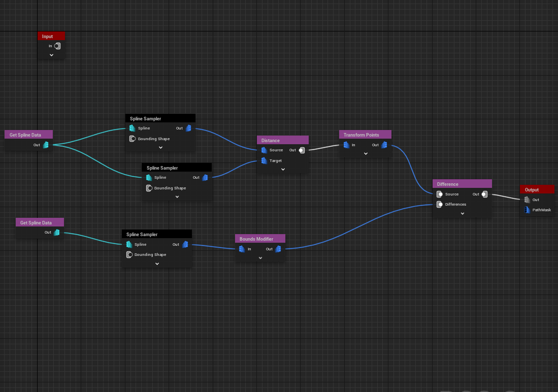Image resolution: width=558 pixels, height=392 pixels.
Task: Expand the Transform Points node chevron
Action: [366, 154]
